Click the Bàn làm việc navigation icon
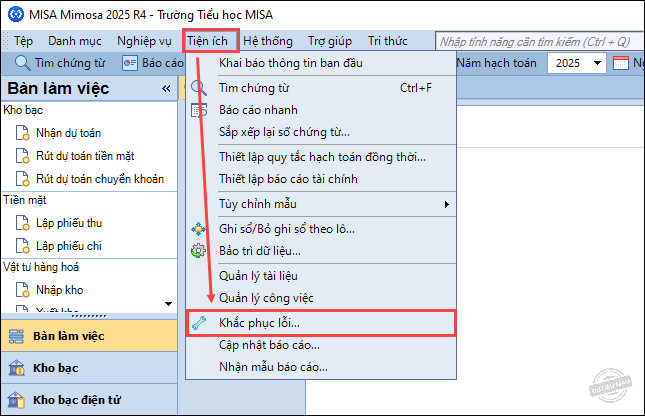This screenshot has height=416, width=645. pyautogui.click(x=16, y=336)
